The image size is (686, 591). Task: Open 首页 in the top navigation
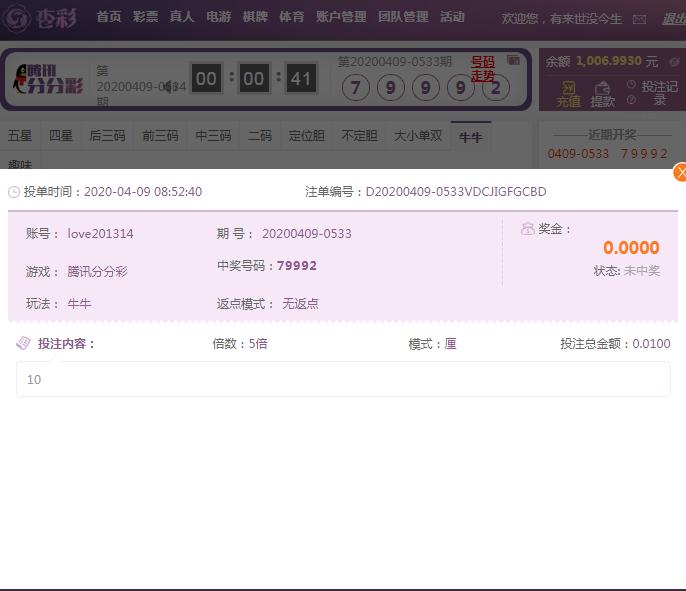[108, 17]
